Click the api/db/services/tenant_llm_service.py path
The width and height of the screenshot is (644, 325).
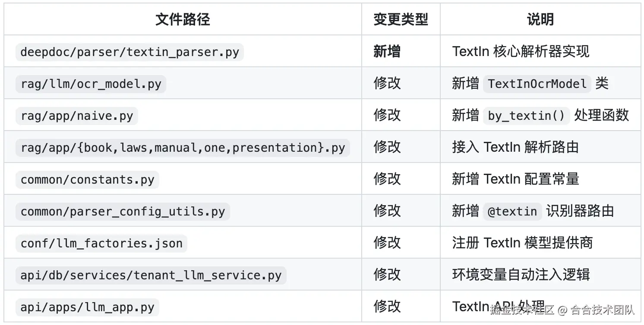pos(151,275)
